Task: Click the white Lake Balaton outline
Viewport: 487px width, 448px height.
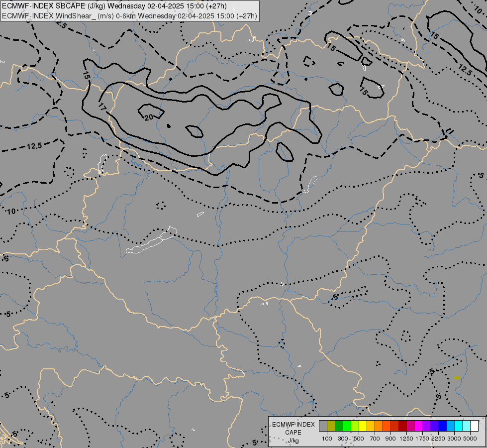Action: pyautogui.click(x=152, y=240)
